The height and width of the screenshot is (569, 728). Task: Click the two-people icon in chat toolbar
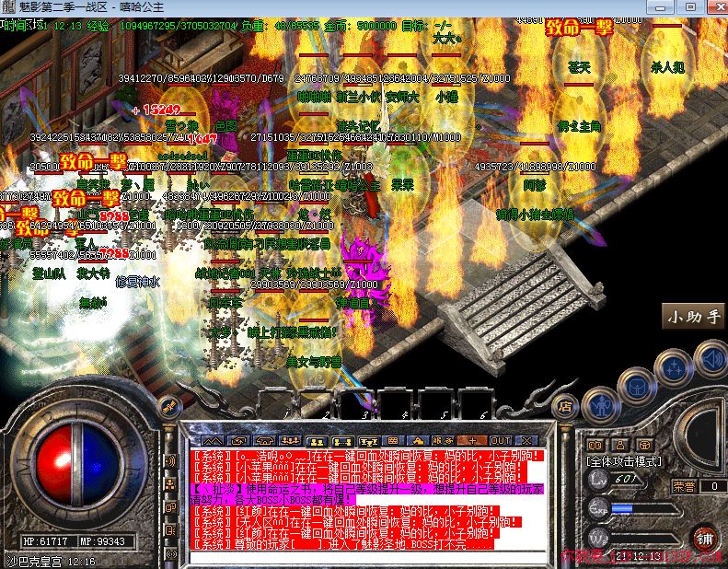pos(317,440)
